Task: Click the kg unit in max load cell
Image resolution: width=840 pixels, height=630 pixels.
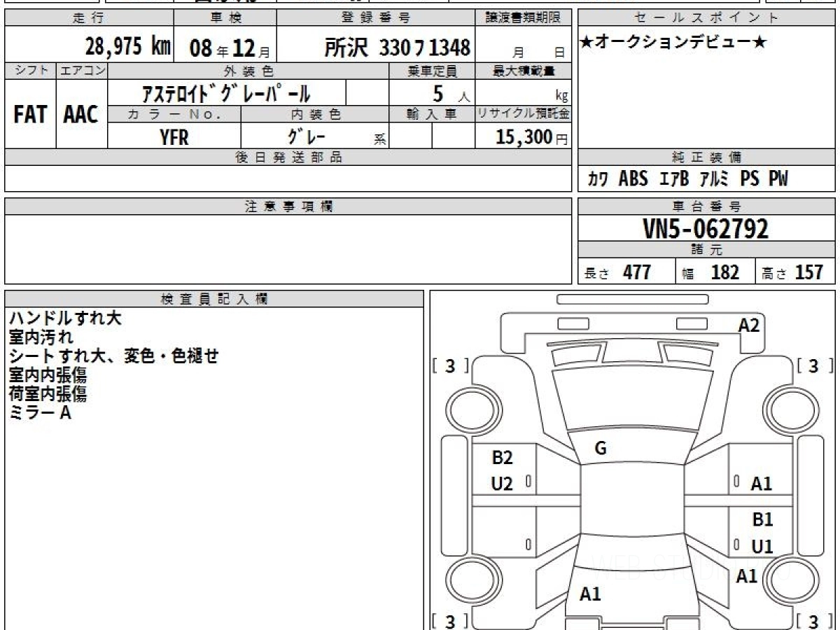Action: [561, 97]
